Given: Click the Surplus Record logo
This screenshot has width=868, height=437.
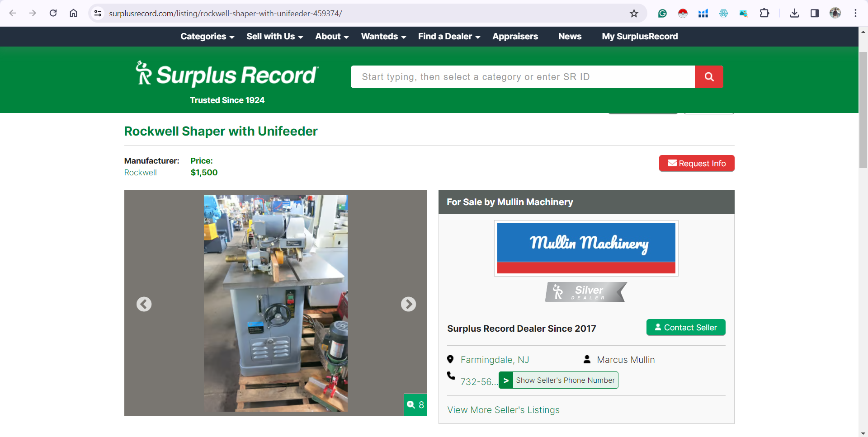Looking at the screenshot, I should pos(227,75).
